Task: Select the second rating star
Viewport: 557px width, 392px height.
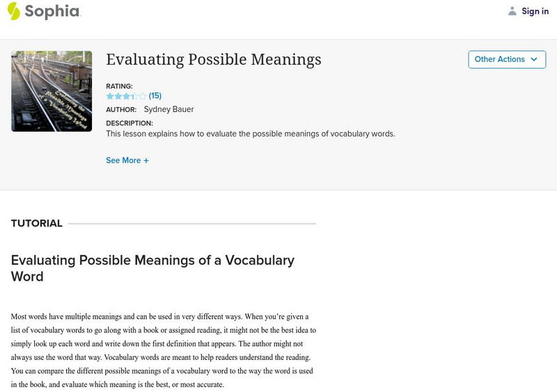Action: pos(118,96)
